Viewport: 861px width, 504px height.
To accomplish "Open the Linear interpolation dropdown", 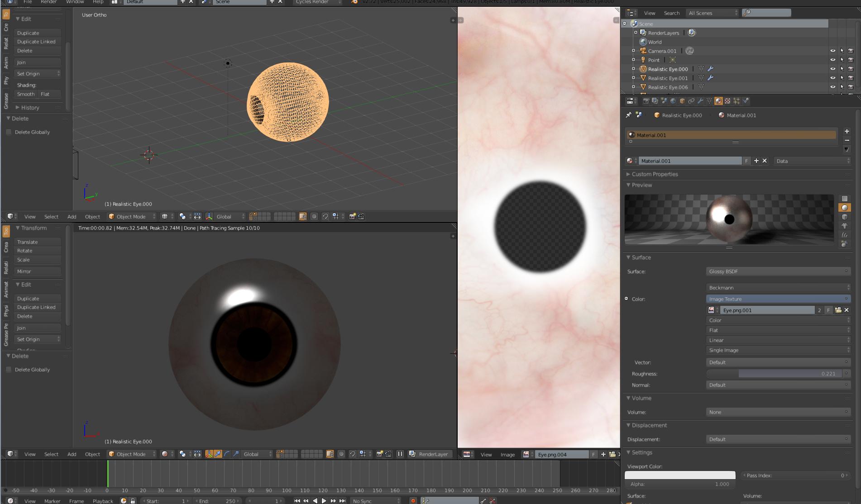I will click(x=778, y=340).
